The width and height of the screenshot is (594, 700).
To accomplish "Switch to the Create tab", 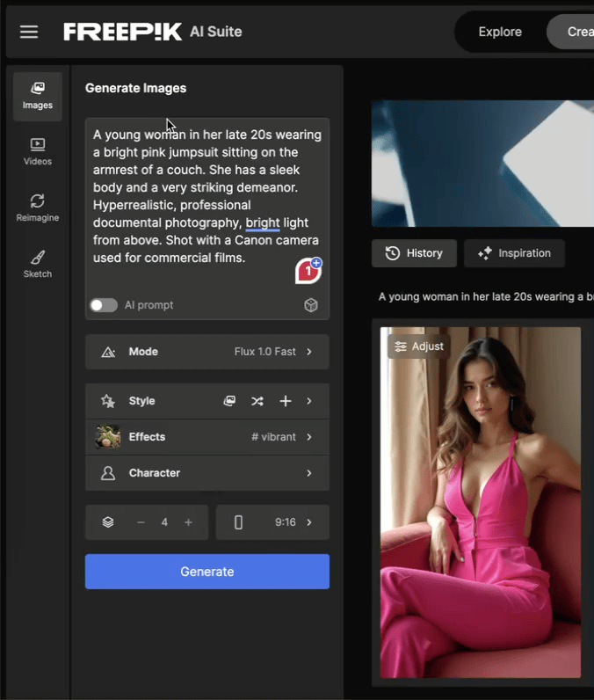I will tap(572, 32).
